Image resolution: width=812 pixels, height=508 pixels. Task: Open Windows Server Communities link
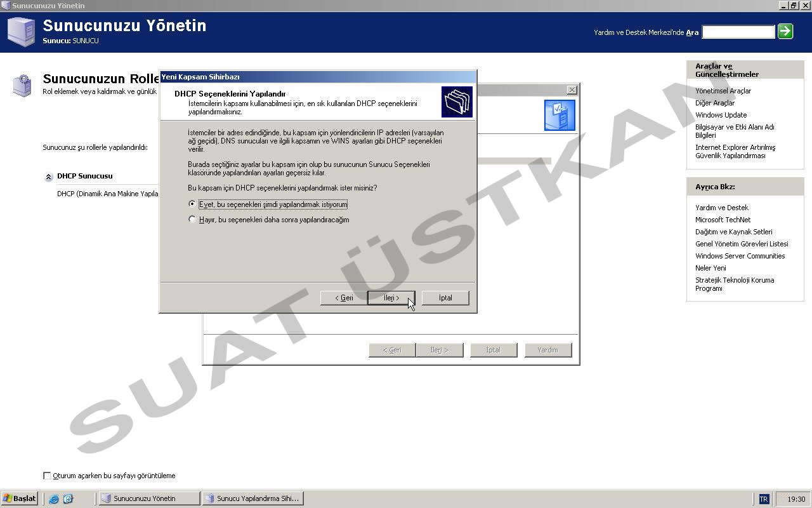tap(740, 256)
